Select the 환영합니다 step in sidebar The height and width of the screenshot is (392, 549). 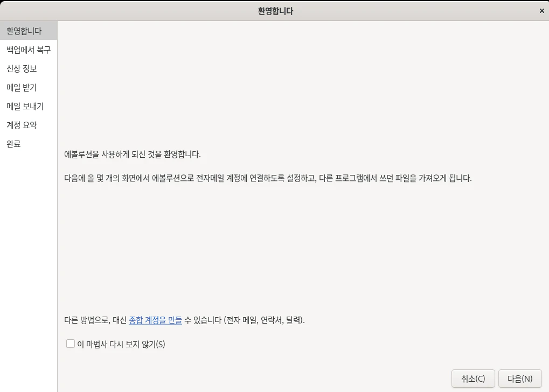coord(29,31)
